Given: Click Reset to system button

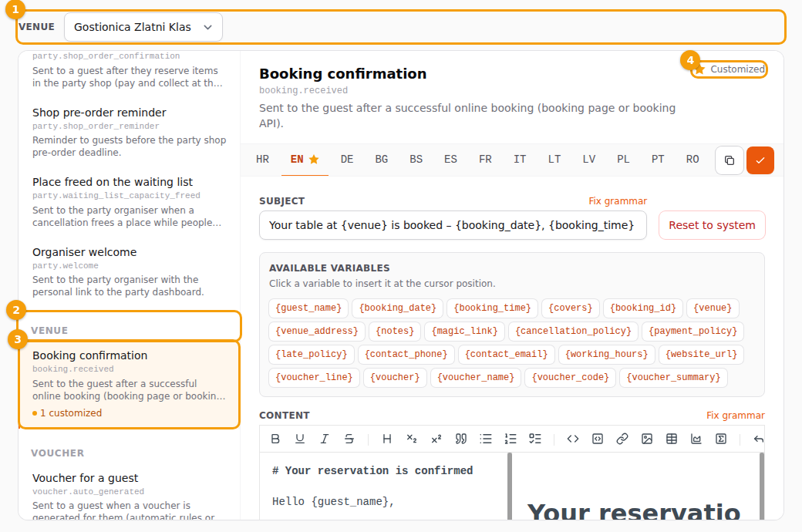Looking at the screenshot, I should (712, 225).
